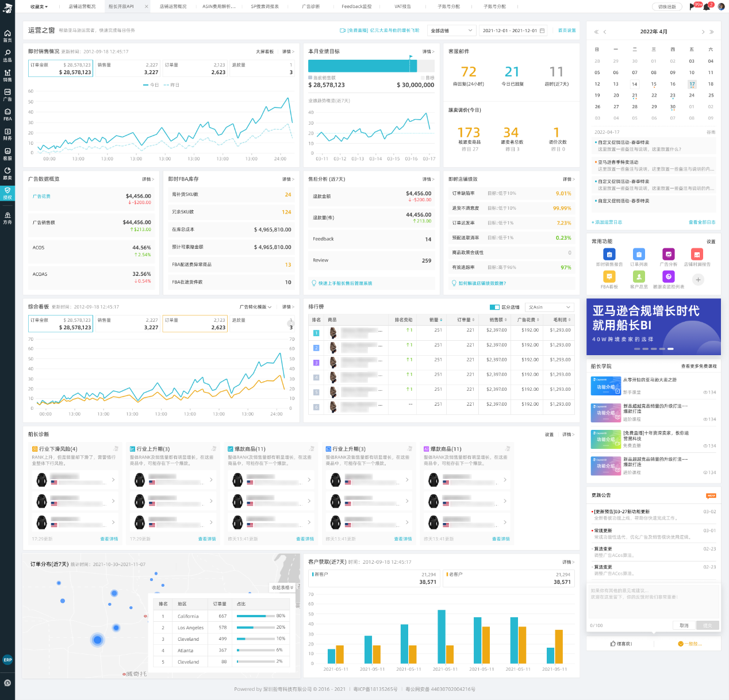
Task: Open the 大屏看板 link in 即时销售情况
Action: click(264, 52)
